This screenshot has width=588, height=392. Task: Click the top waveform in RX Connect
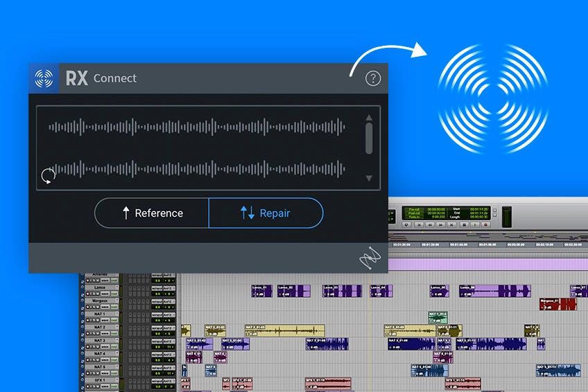(x=197, y=127)
